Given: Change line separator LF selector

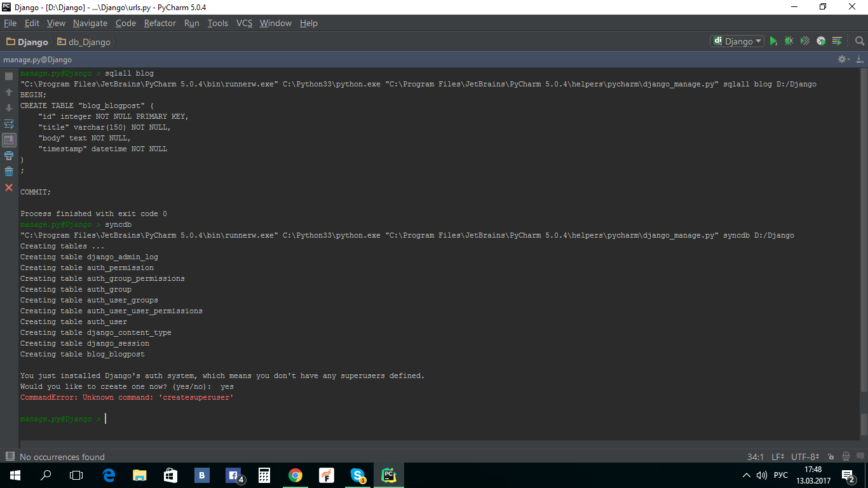Looking at the screenshot, I should tap(778, 457).
